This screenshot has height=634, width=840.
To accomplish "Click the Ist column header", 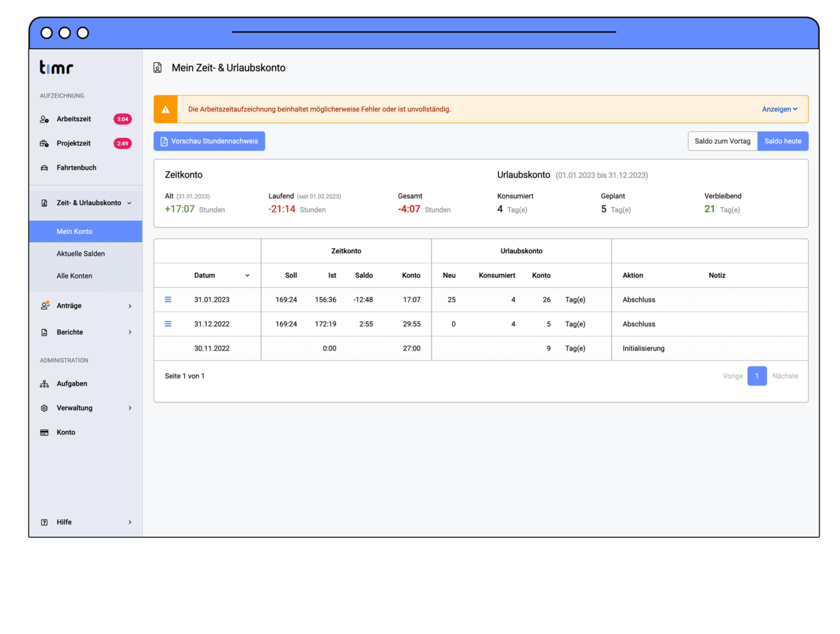I will [332, 276].
